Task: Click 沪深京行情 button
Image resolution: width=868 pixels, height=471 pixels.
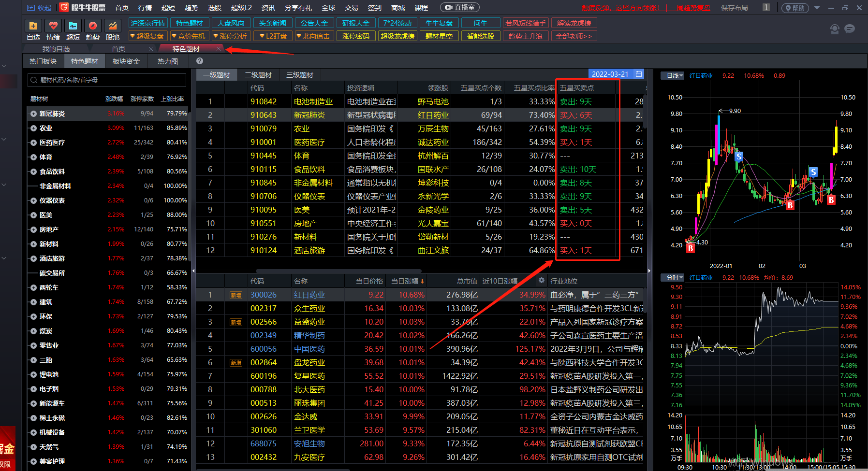Action: click(x=148, y=23)
